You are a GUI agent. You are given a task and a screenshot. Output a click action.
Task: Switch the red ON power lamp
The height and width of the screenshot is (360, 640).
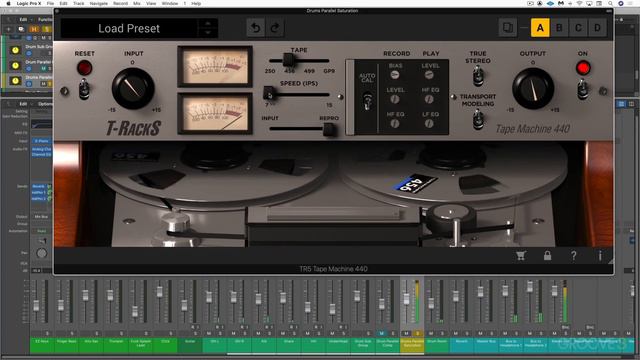pyautogui.click(x=583, y=68)
